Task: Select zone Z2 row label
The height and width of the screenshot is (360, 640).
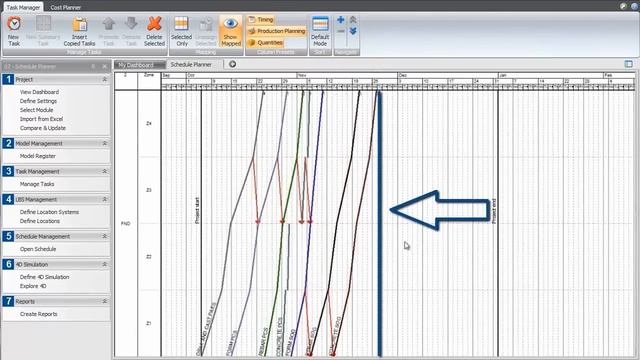Action: (149, 257)
